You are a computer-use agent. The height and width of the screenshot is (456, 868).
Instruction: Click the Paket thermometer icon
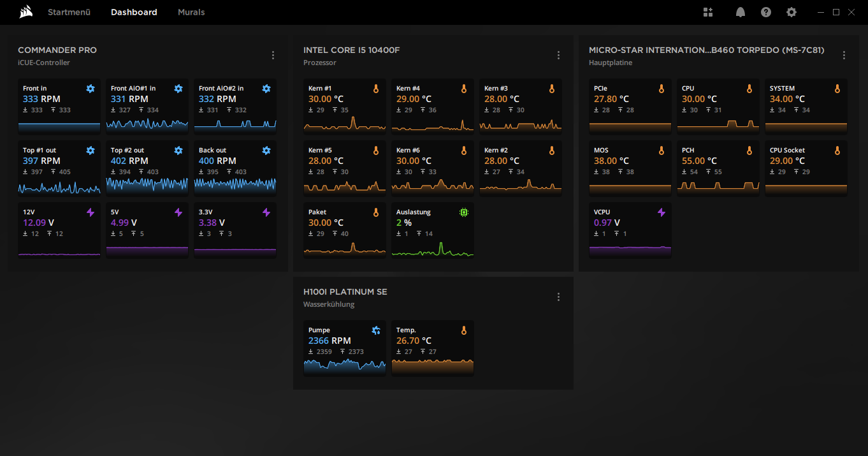pos(376,212)
